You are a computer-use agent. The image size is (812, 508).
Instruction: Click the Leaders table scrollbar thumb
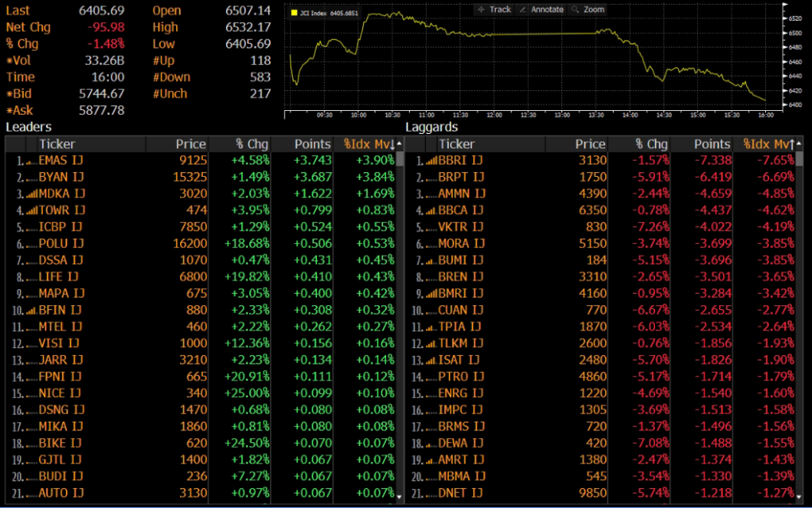click(400, 159)
